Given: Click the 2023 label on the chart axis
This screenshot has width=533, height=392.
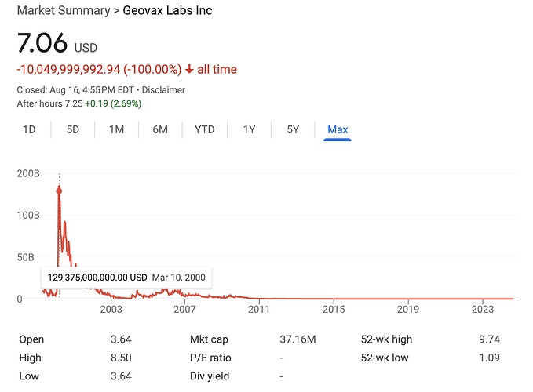Looking at the screenshot, I should (x=483, y=310).
